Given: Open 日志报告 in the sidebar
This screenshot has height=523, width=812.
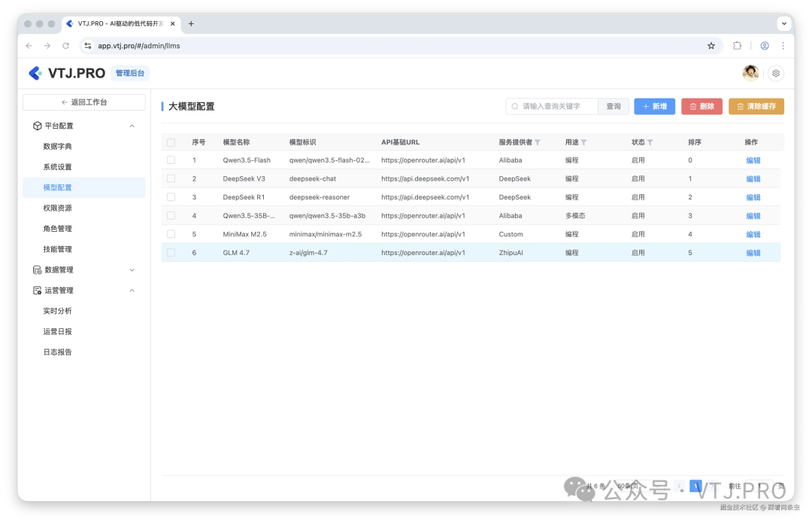Looking at the screenshot, I should (57, 352).
